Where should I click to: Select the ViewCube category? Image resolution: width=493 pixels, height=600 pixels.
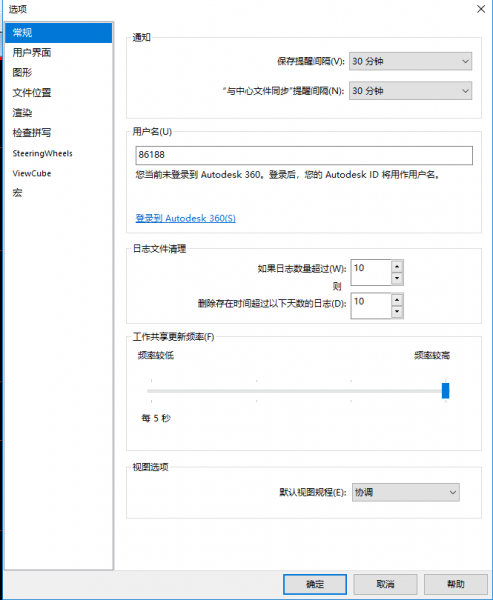[59, 173]
